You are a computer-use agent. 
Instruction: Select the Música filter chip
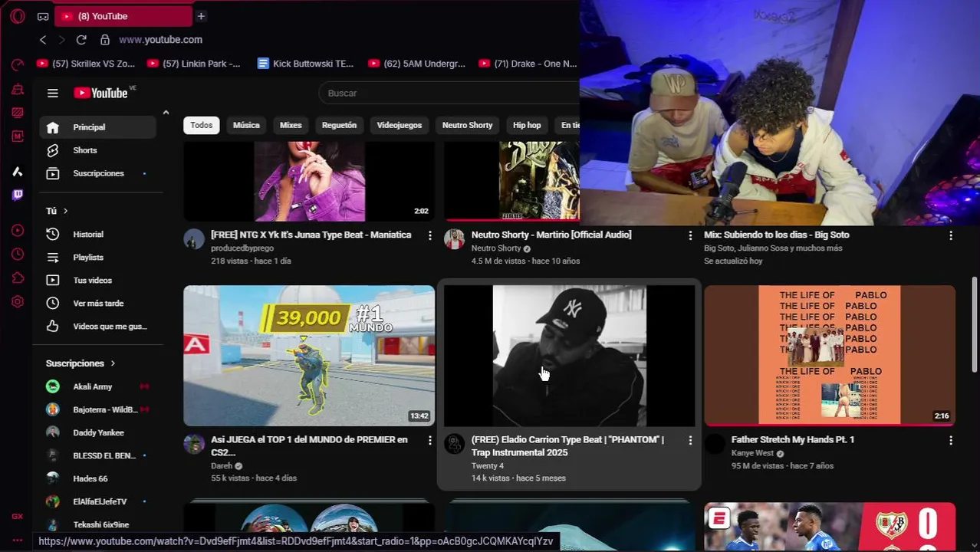(x=246, y=125)
